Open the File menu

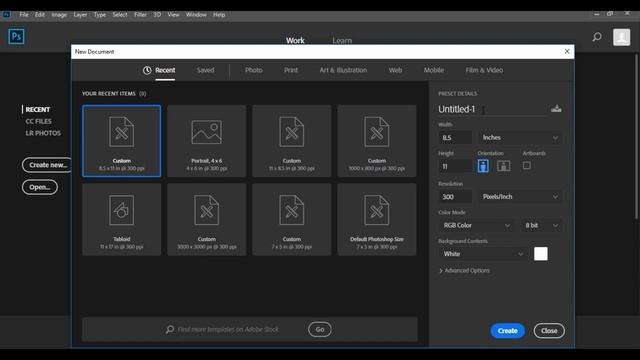pyautogui.click(x=24, y=15)
